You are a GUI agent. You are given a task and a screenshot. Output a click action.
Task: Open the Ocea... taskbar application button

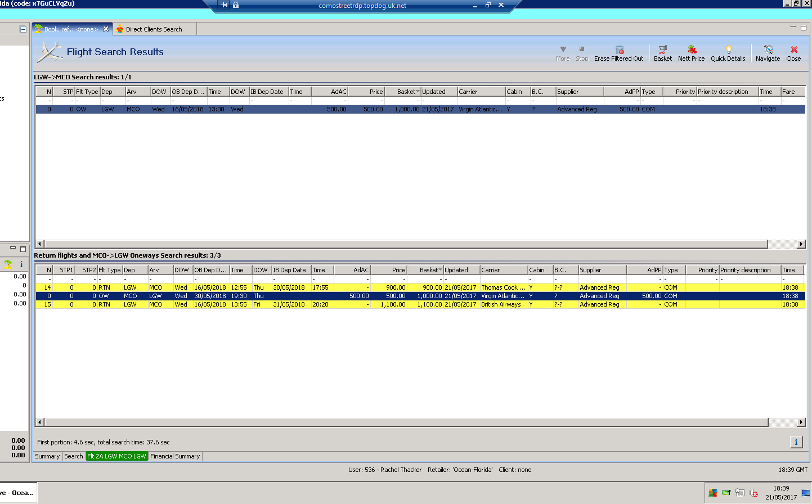(19, 493)
